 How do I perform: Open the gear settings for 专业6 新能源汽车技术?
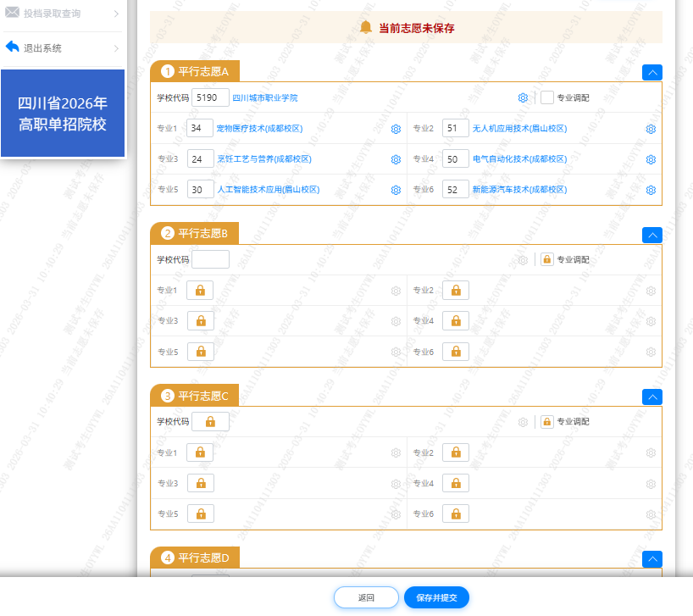[651, 190]
